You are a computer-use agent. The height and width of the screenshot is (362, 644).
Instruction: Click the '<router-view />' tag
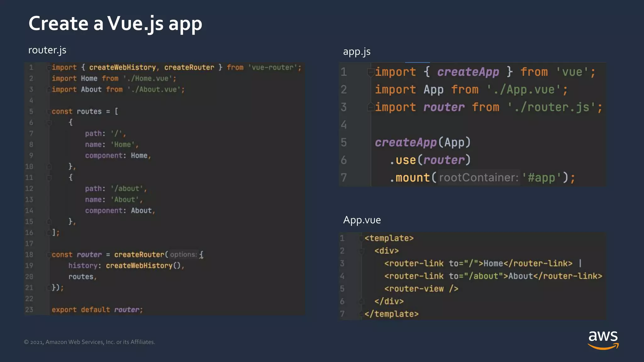pyautogui.click(x=421, y=289)
